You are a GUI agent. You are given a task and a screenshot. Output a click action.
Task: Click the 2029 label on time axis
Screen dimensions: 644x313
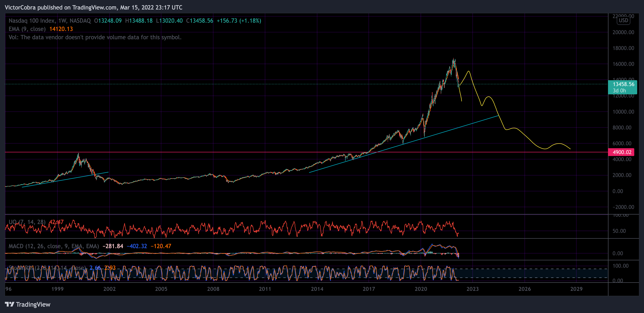click(x=576, y=289)
